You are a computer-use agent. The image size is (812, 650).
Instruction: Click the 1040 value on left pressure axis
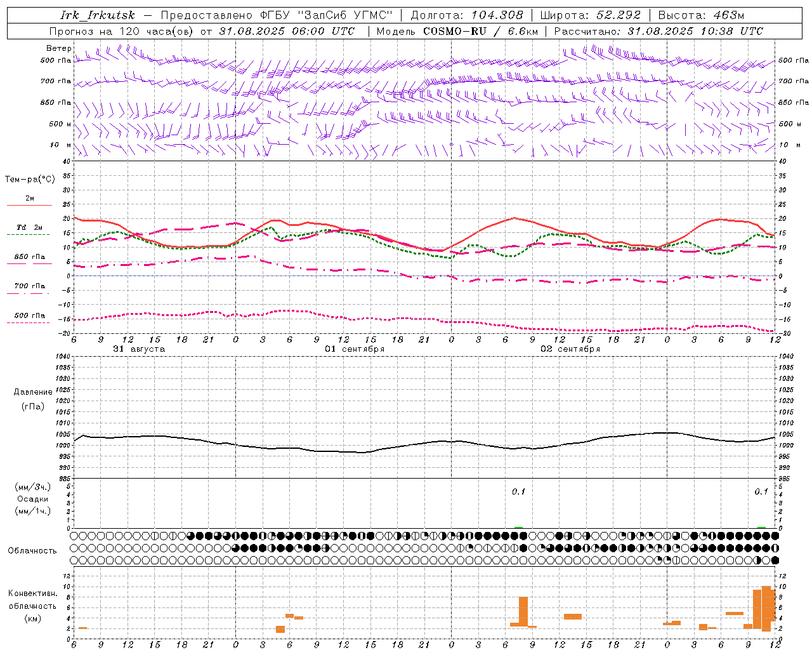(63, 357)
